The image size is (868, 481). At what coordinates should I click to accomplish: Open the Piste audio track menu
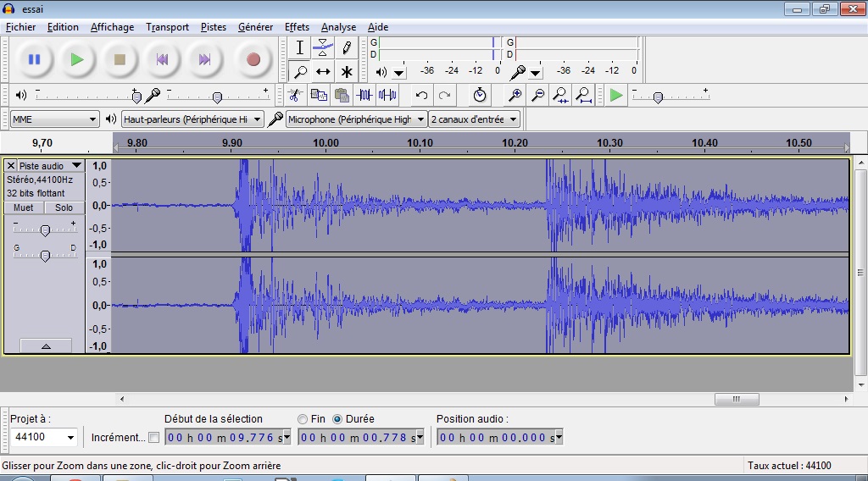coord(50,165)
